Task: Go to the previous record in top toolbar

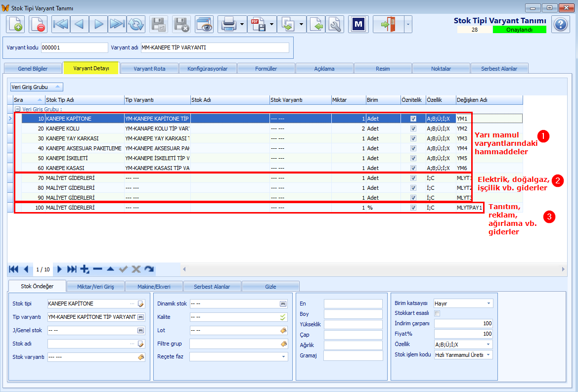Action: pos(79,24)
